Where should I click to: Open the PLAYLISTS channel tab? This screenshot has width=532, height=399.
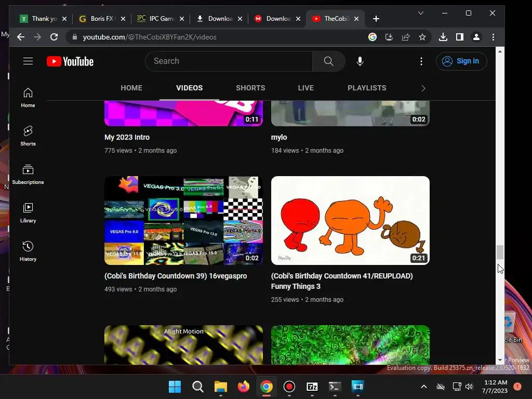(367, 88)
